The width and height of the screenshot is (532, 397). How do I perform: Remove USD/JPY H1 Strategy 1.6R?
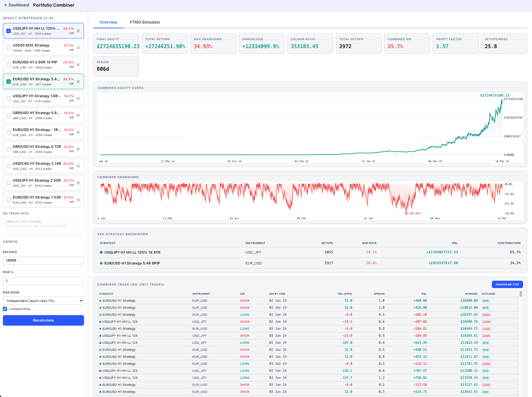(x=78, y=98)
